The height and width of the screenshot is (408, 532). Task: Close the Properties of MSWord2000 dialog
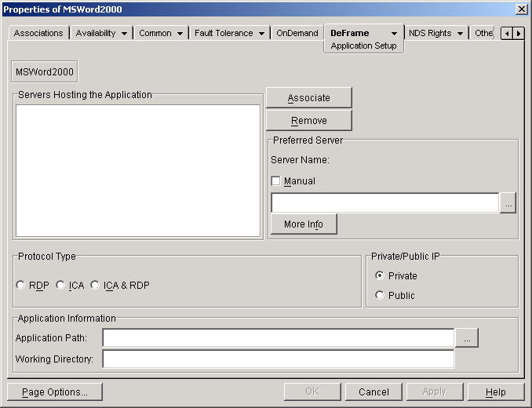[521, 9]
